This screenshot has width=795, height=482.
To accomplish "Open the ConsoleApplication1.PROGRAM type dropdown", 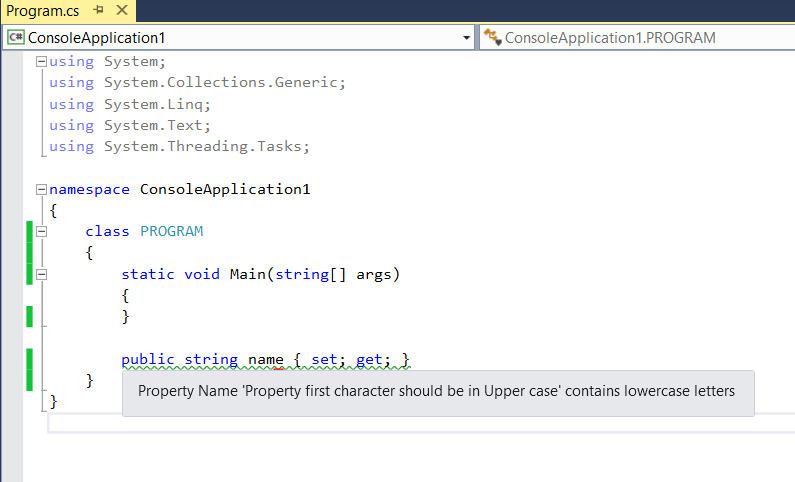I will coord(637,38).
